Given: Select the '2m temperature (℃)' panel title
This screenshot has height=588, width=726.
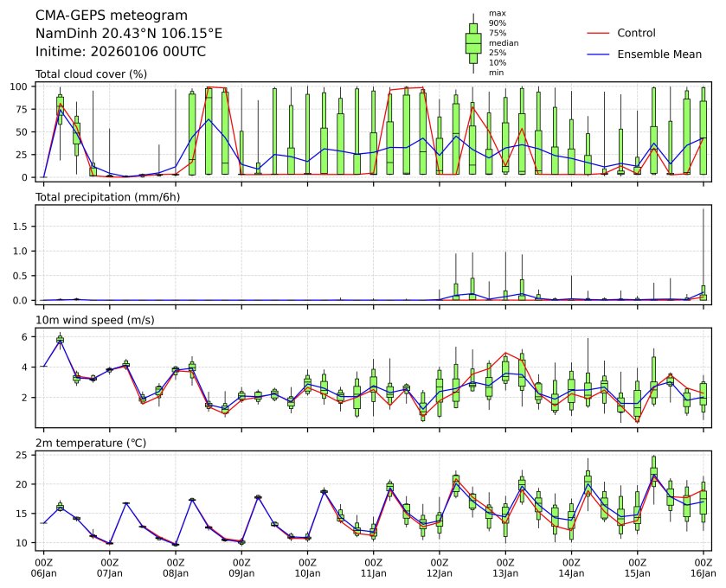Looking at the screenshot, I should coord(93,443).
